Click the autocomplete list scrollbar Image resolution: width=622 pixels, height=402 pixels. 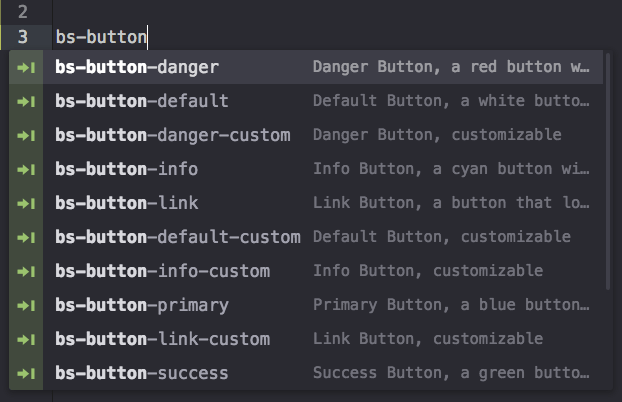coord(608,171)
